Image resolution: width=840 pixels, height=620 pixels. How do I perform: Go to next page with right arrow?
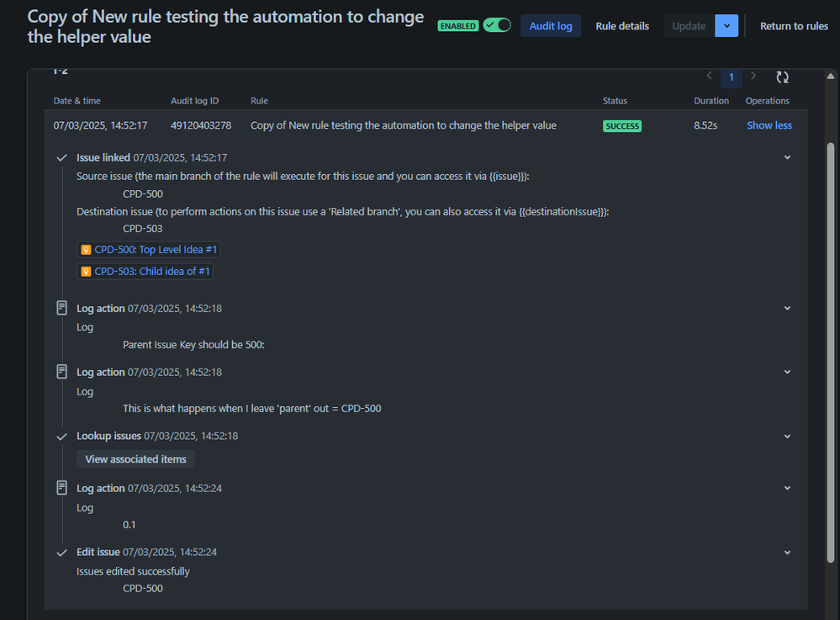[753, 76]
